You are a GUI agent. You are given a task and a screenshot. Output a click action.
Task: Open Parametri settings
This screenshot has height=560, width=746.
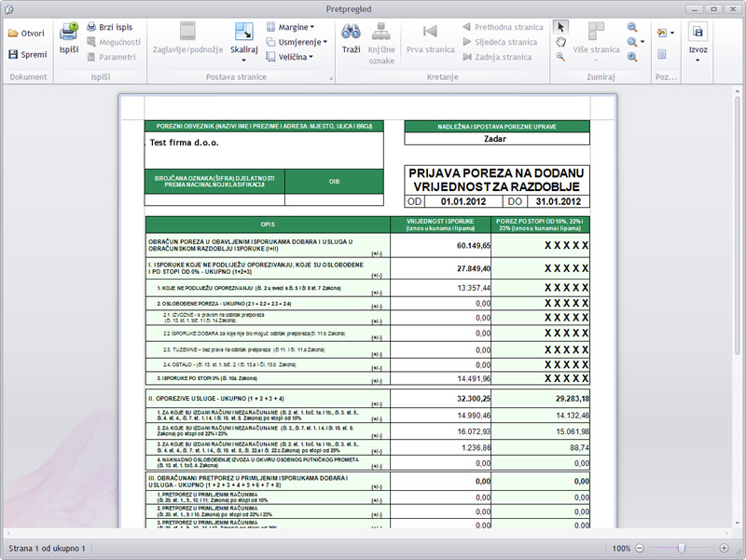[112, 57]
